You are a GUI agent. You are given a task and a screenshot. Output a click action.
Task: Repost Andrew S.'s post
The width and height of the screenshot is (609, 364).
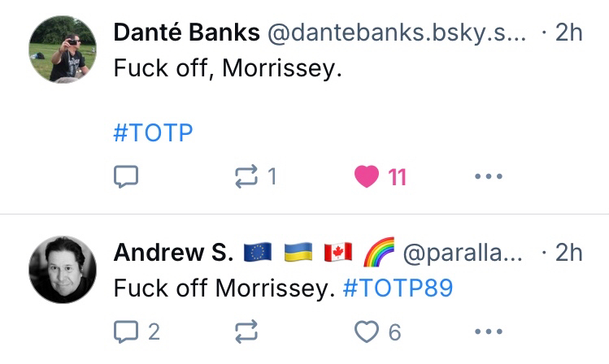click(246, 331)
